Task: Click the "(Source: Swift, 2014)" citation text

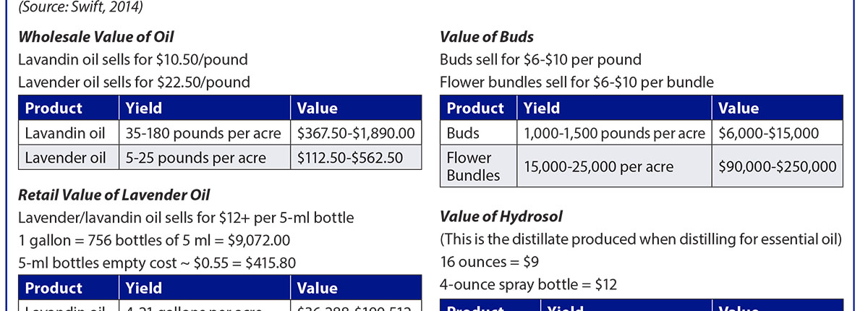Action: 80,8
